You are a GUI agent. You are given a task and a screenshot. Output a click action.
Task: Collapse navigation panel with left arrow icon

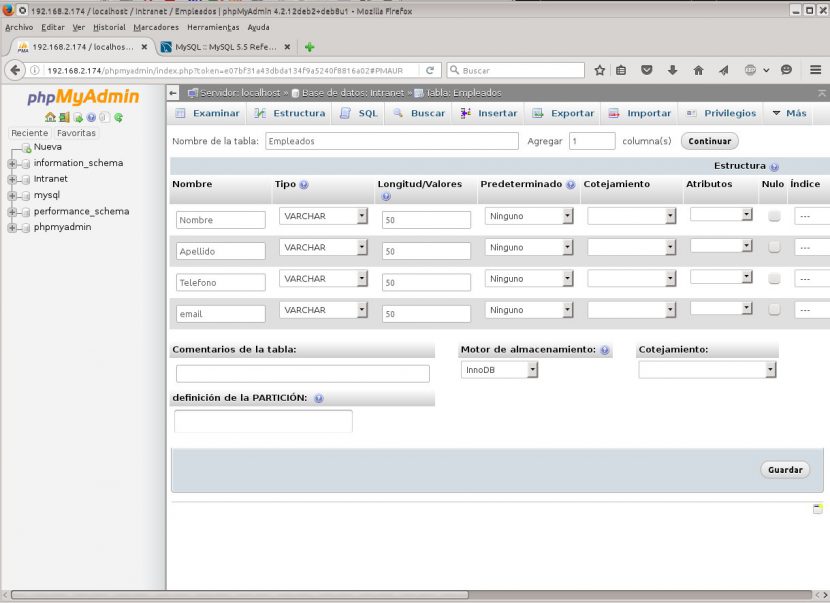tap(173, 93)
